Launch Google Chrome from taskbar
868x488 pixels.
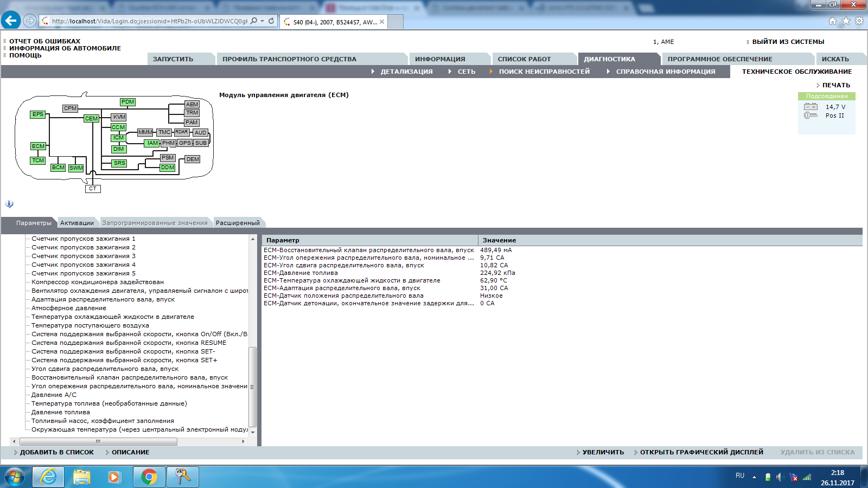(x=149, y=477)
